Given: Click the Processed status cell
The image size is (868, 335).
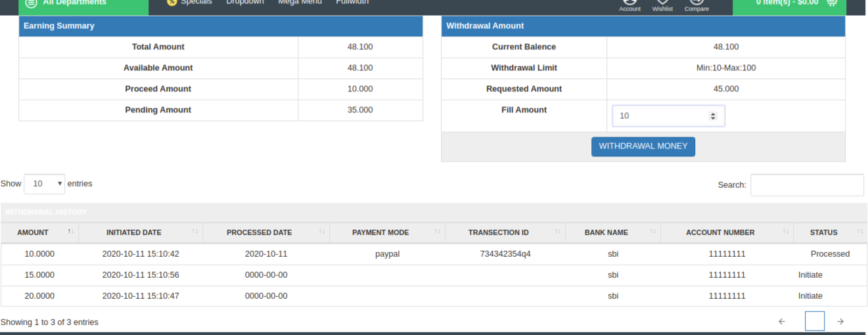Looking at the screenshot, I should point(830,254).
